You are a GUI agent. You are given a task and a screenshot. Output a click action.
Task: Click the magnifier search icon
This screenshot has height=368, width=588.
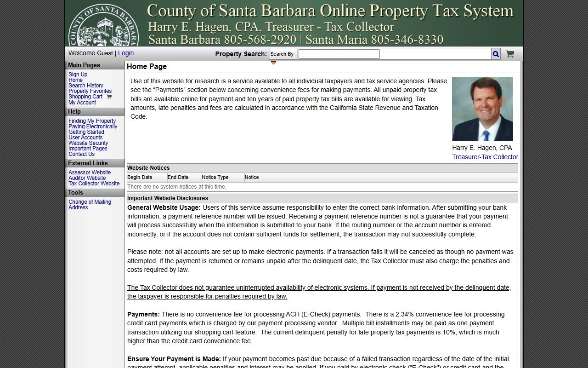[496, 54]
